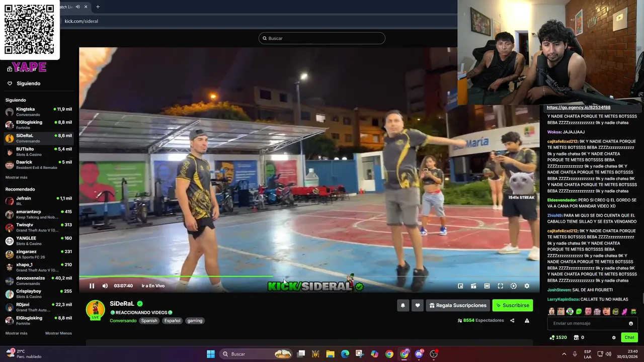
Task: Open Discord from the taskbar
Action: click(419, 354)
